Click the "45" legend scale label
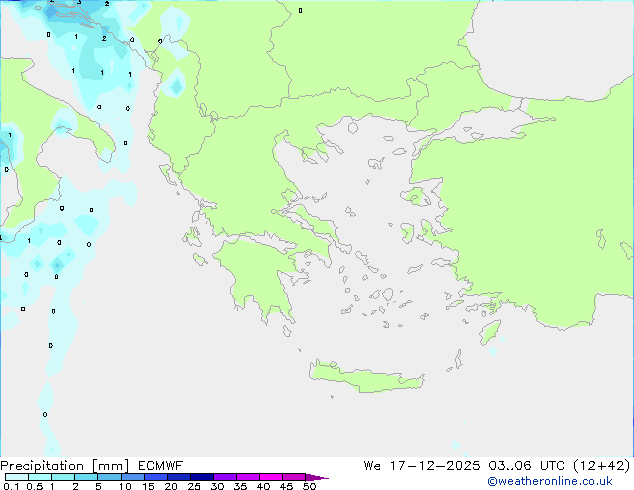This screenshot has width=634, height=490. coord(286,486)
